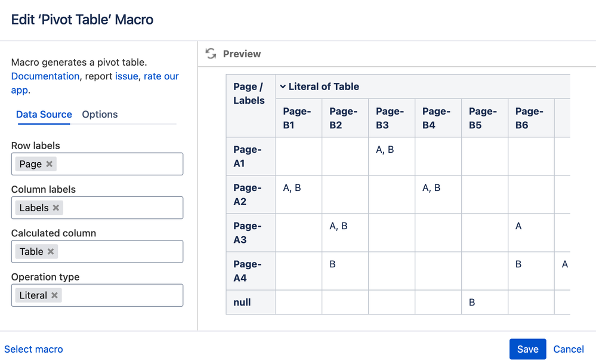Click the refresh preview icon
The width and height of the screenshot is (596, 364).
click(211, 54)
